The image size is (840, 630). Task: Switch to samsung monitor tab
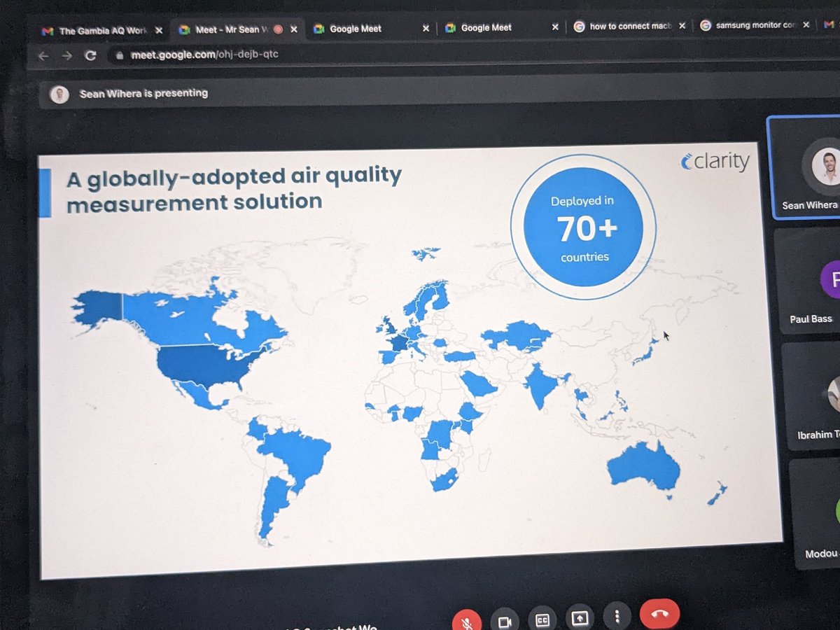click(x=755, y=25)
